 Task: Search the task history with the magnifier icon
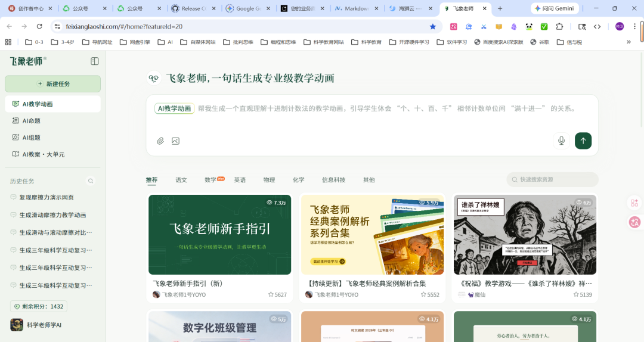[x=91, y=181]
